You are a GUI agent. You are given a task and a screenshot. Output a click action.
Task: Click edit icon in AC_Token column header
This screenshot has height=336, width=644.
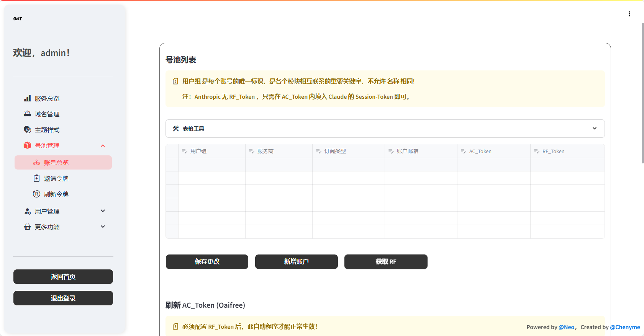[x=464, y=151]
